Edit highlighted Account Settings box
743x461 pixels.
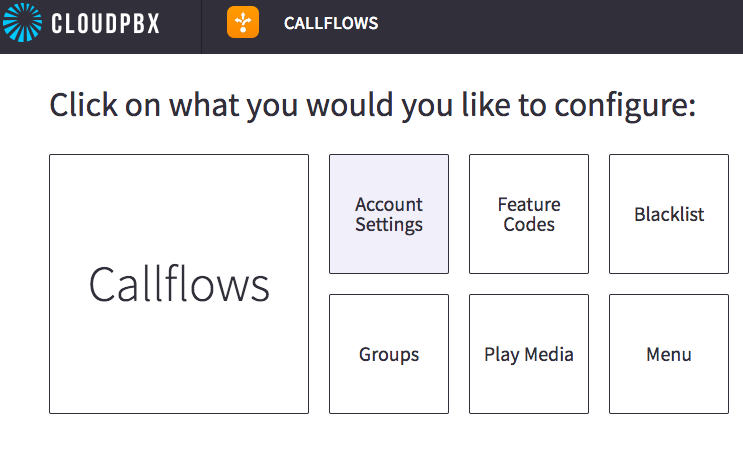pos(389,214)
